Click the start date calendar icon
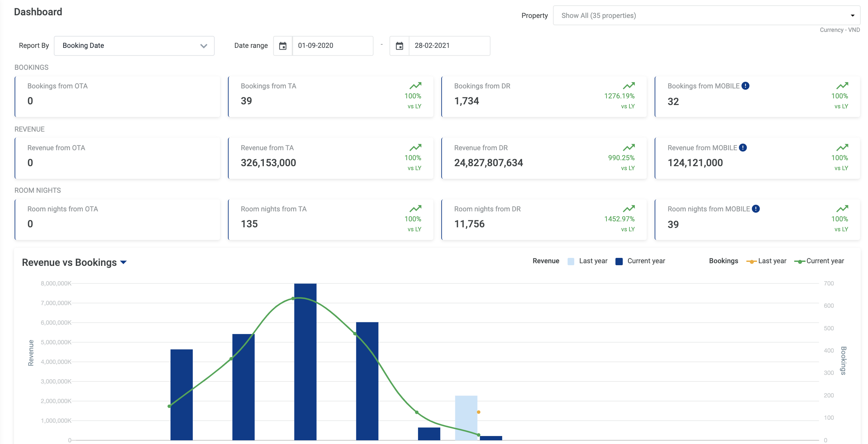Screen dimensions: 868x444 click(283, 46)
